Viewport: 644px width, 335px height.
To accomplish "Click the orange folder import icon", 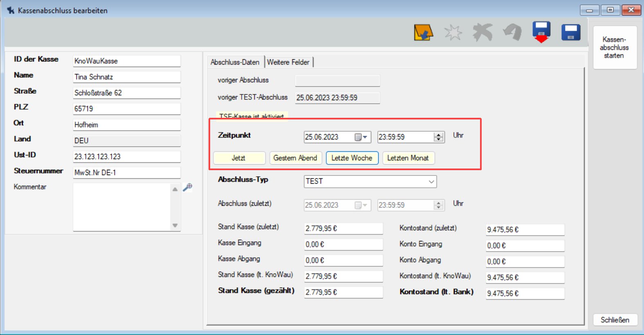I will point(423,33).
